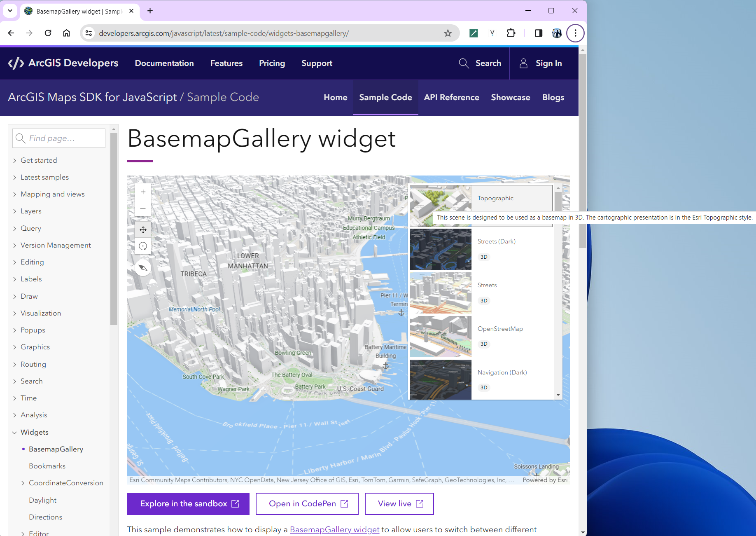Click the Sign In person icon

[x=523, y=63]
